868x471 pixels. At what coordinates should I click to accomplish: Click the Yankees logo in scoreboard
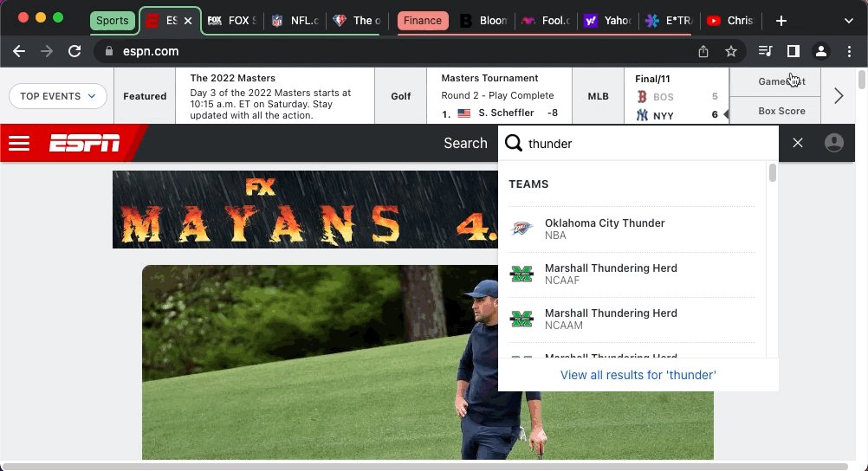pos(642,115)
